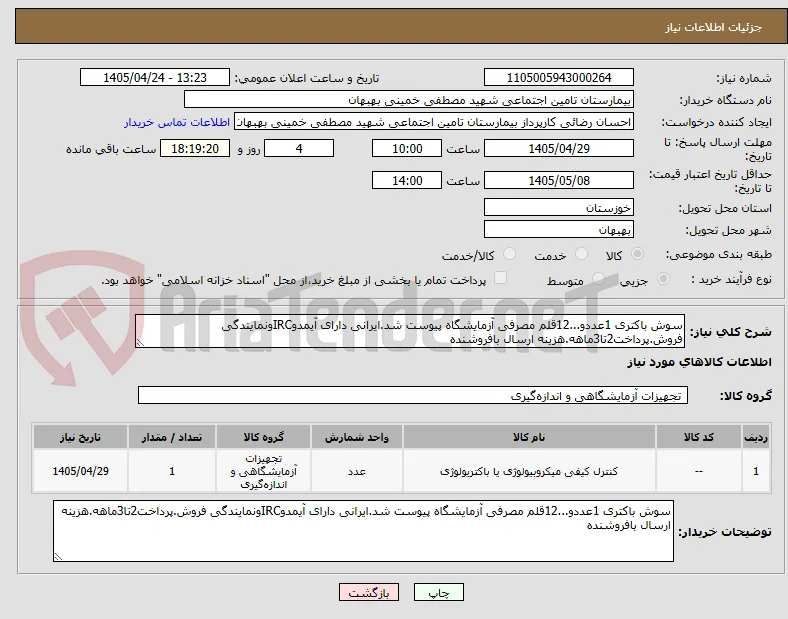This screenshot has width=788, height=619.
Task: Click the response deadline time 10:00 field
Action: [407, 149]
